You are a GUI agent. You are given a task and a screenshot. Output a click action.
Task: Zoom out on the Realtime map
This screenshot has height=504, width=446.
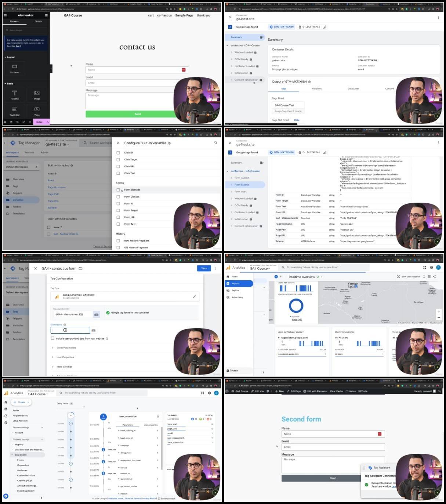[x=439, y=318]
